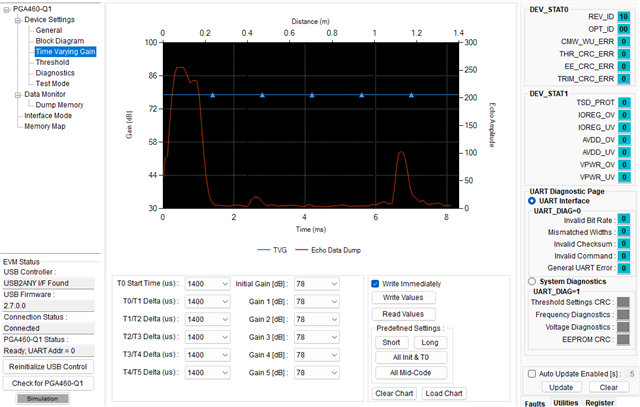Open the Register tab
640x407 pixels.
599,403
